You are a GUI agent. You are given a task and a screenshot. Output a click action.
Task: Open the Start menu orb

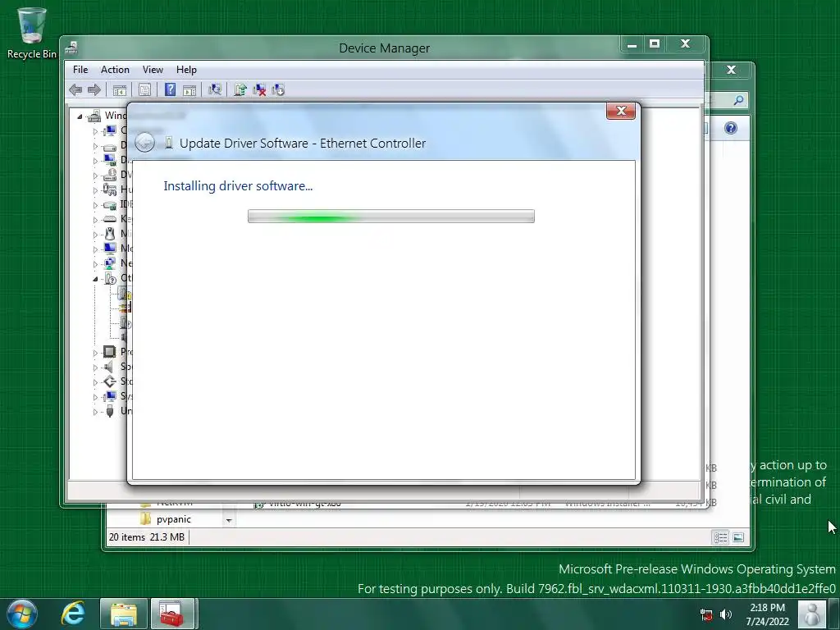coord(22,614)
